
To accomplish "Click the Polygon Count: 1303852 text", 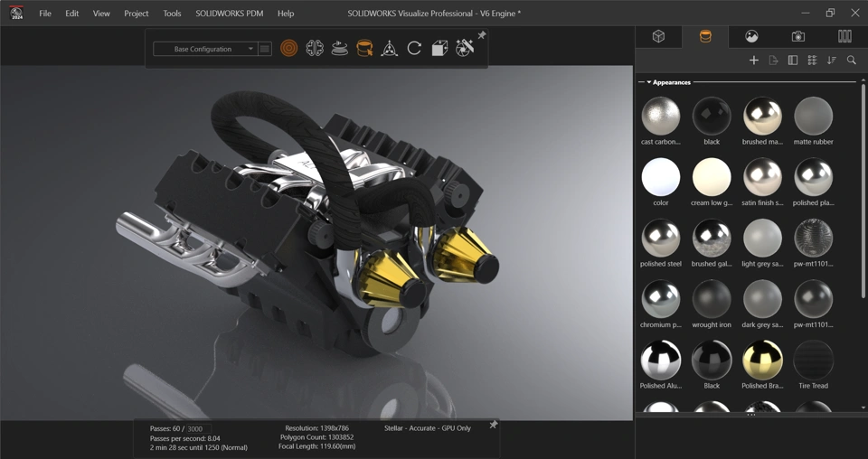I will pos(316,437).
